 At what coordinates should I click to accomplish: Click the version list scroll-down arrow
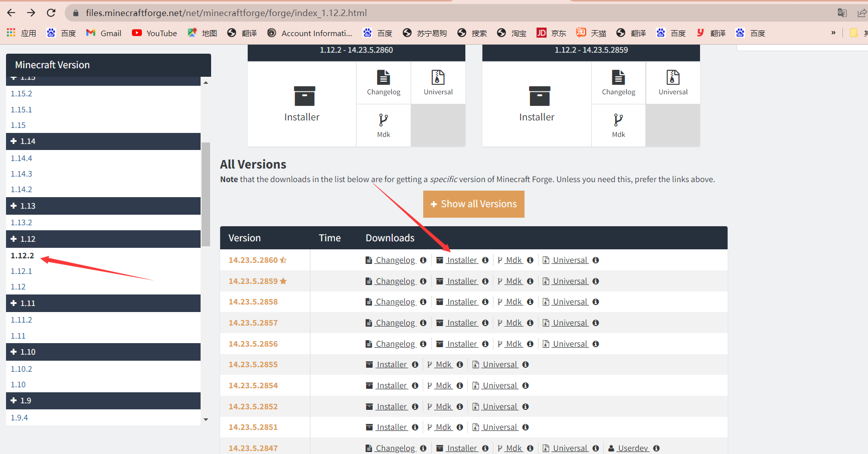[x=206, y=419]
